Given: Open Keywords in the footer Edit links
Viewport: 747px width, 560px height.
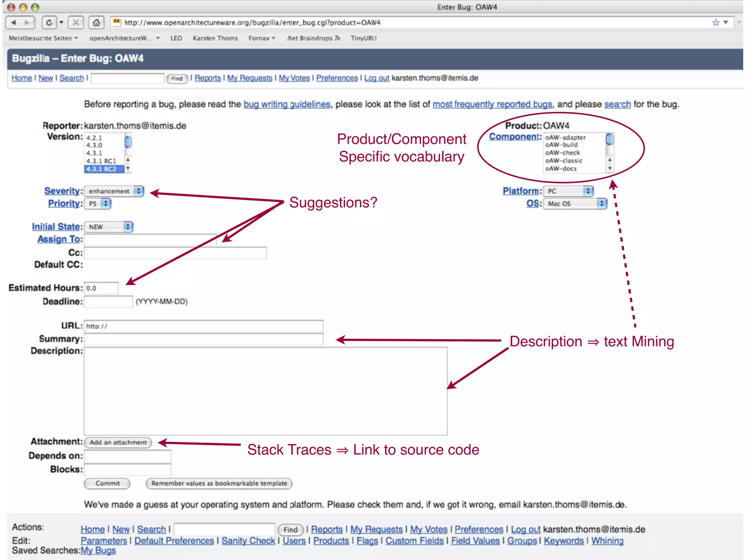Looking at the screenshot, I should pyautogui.click(x=564, y=541).
